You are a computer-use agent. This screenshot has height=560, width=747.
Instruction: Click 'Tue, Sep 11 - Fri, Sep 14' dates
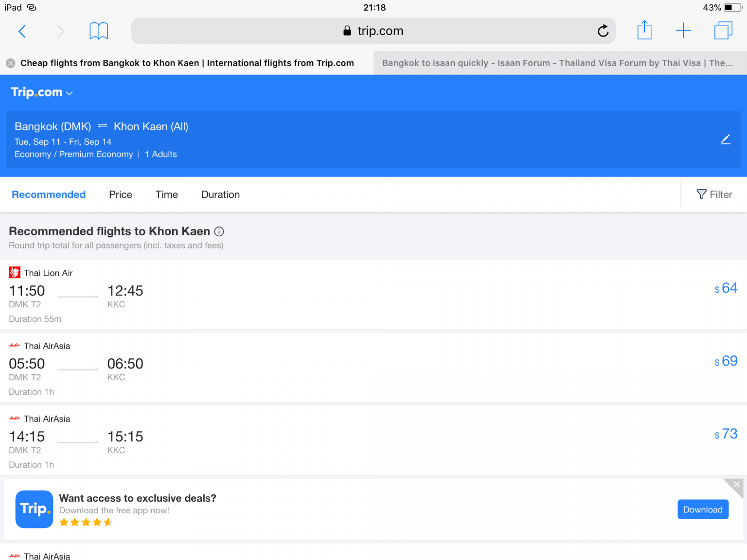(x=63, y=142)
